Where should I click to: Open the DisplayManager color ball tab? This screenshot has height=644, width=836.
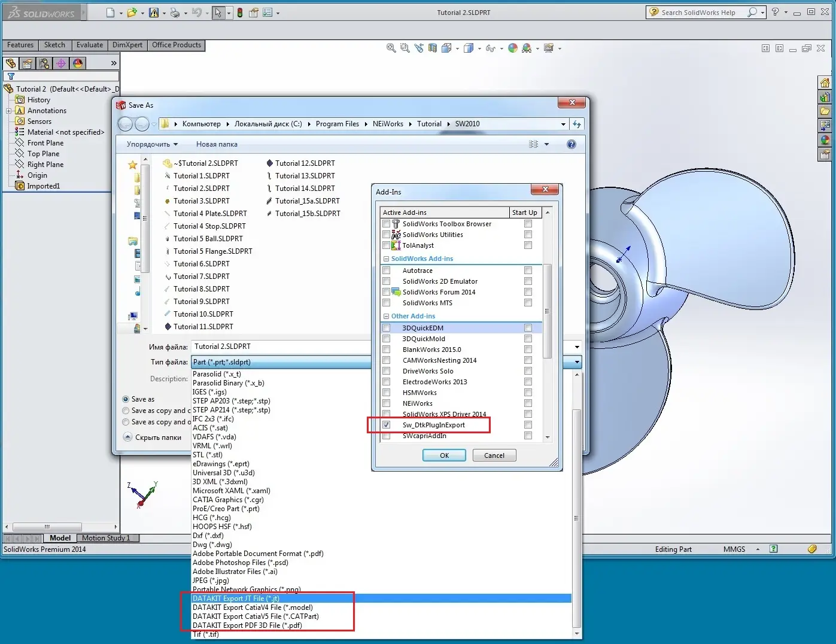tap(78, 63)
